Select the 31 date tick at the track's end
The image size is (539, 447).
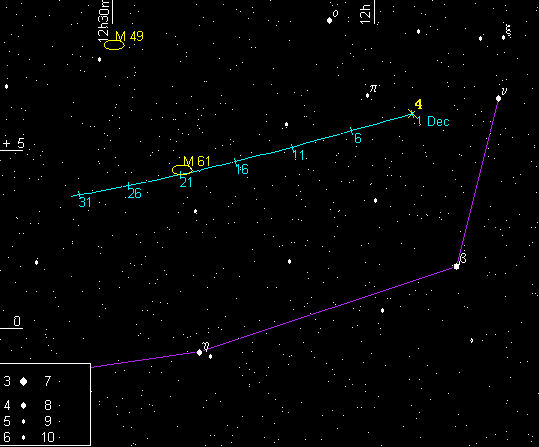(x=79, y=195)
